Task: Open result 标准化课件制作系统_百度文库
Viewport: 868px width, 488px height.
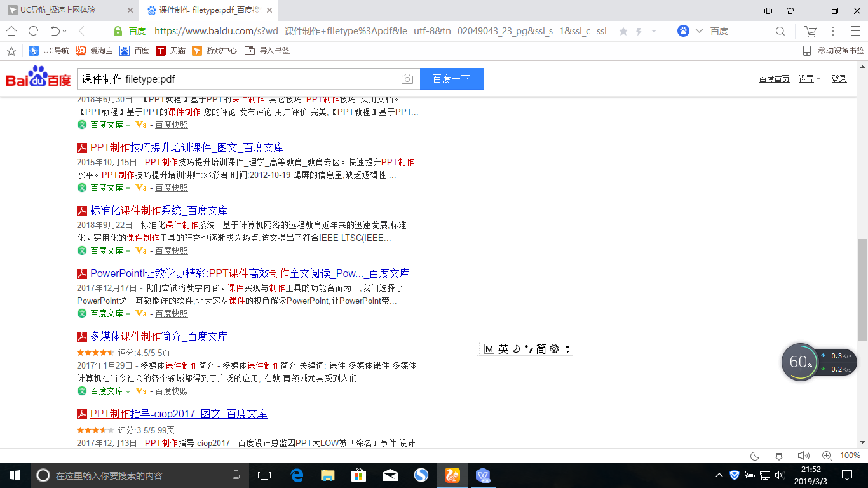Action: (x=159, y=210)
